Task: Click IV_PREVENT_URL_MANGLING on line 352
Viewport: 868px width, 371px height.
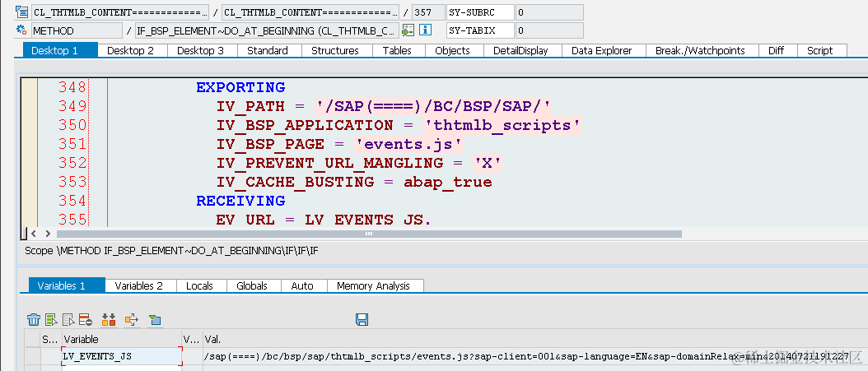Action: coord(330,163)
